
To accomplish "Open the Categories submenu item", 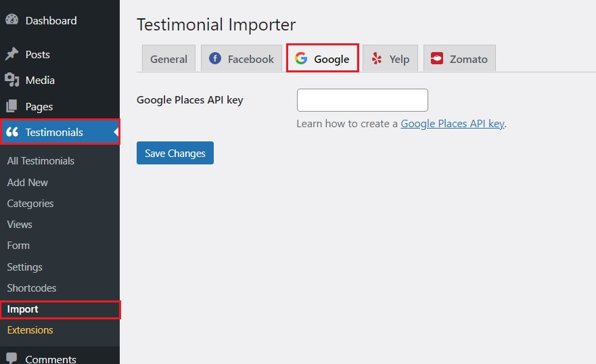I will pos(30,203).
